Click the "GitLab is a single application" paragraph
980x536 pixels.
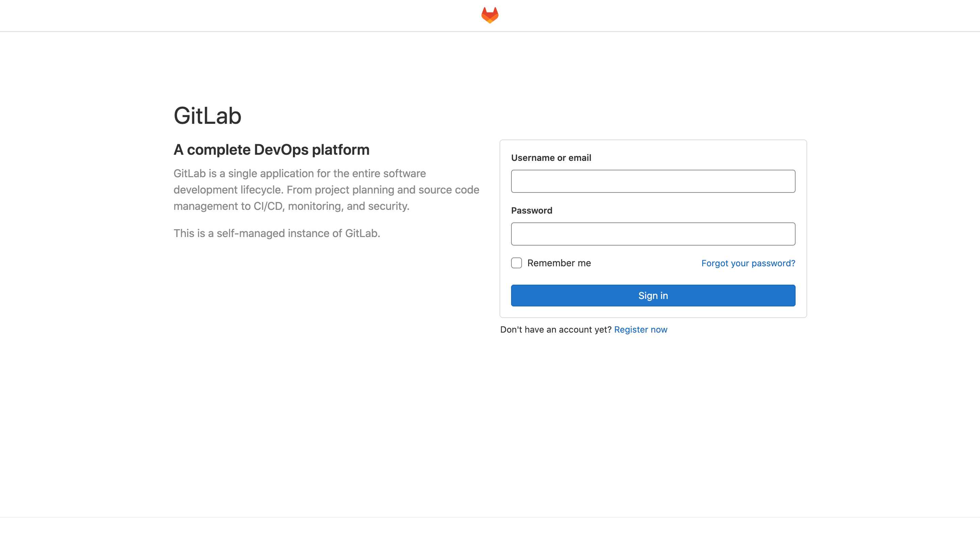point(326,190)
